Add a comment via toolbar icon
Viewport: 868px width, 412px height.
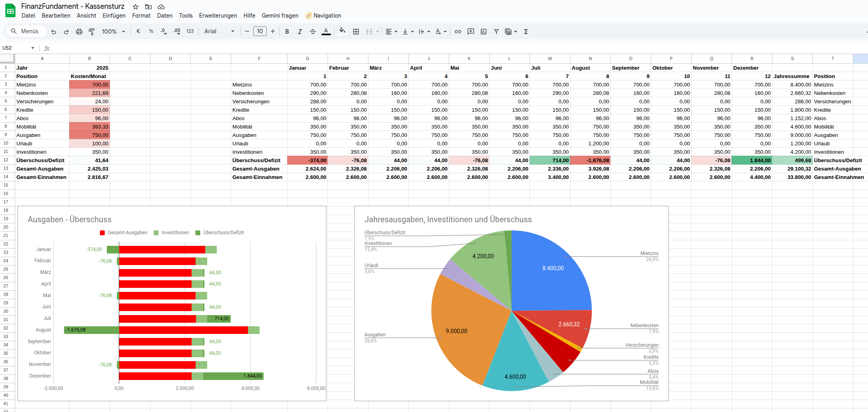[471, 32]
